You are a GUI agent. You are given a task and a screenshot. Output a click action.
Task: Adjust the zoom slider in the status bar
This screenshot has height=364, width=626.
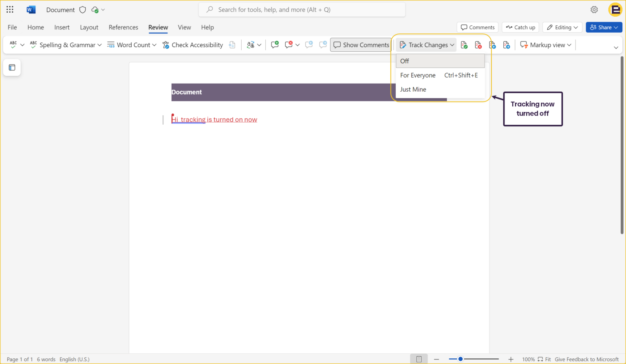click(x=461, y=359)
